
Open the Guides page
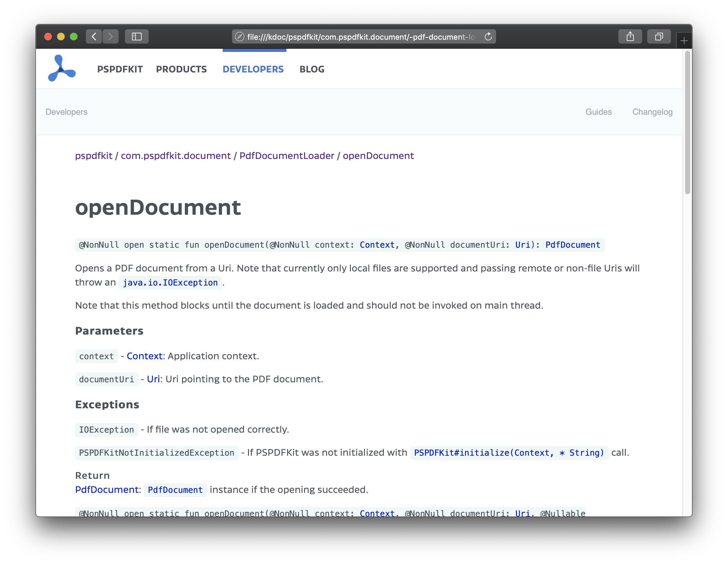pyautogui.click(x=598, y=112)
